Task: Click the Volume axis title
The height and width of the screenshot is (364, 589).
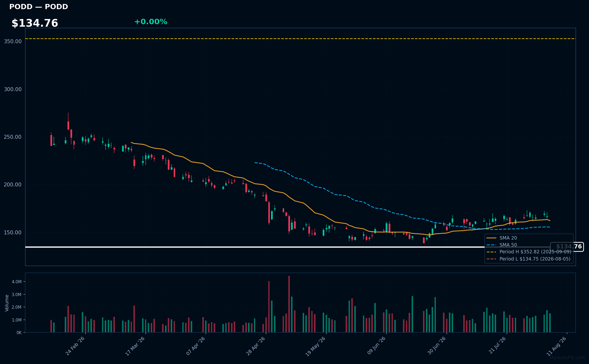Action: (x=7, y=303)
